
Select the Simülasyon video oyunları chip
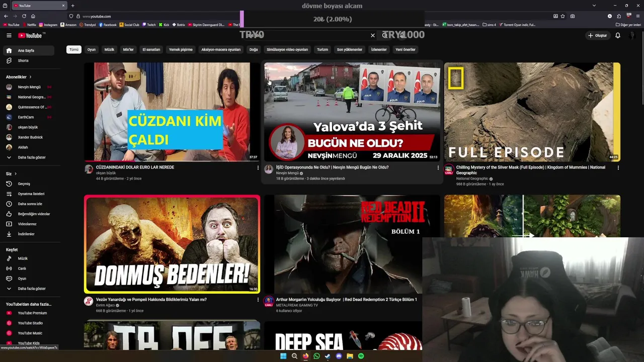[287, 49]
